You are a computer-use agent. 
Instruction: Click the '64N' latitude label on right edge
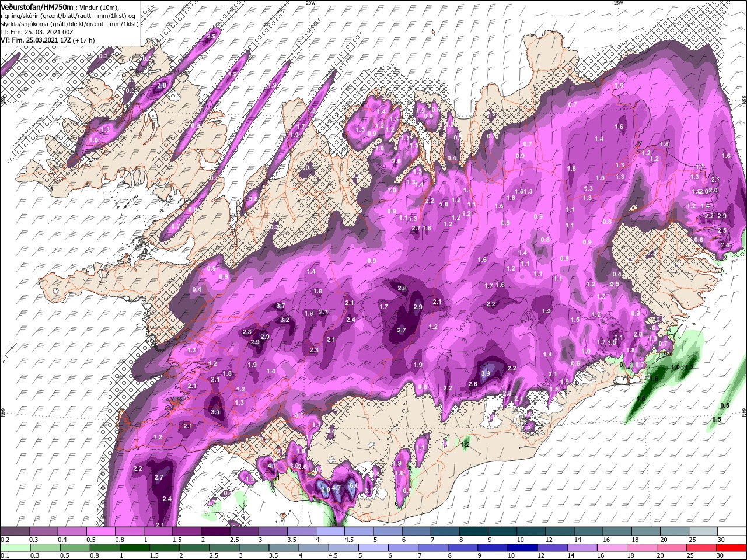[x=744, y=413]
